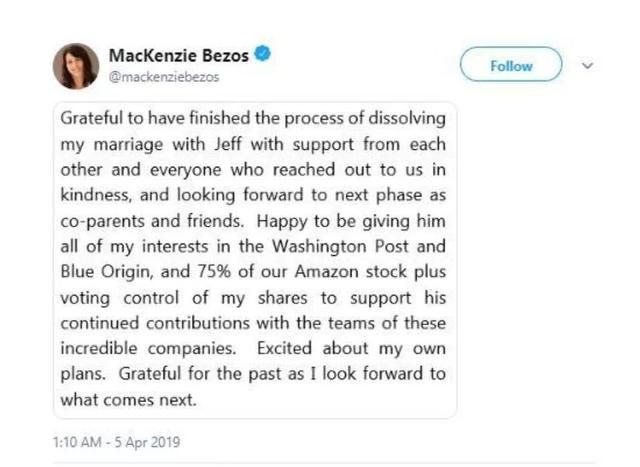640x467 pixels.
Task: Click 'co-parents and friends' phrase
Action: tap(152, 221)
